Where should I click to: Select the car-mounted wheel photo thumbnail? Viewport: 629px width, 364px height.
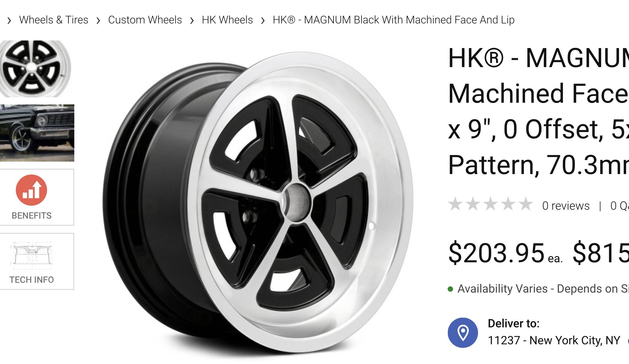pos(37,133)
